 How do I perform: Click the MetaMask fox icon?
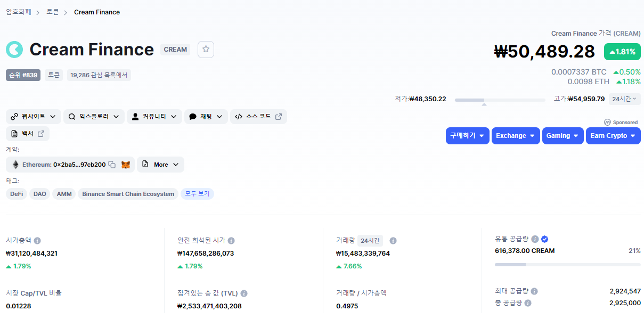tap(126, 165)
